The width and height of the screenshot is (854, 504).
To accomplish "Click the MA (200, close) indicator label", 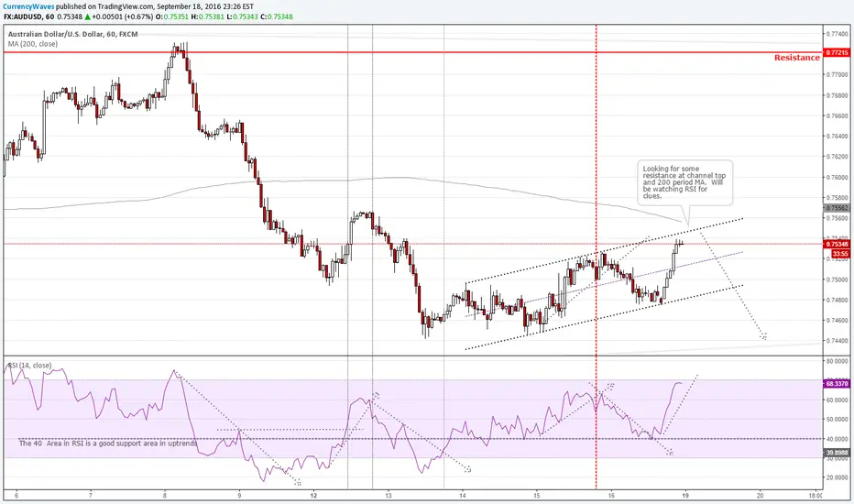I will tap(33, 44).
